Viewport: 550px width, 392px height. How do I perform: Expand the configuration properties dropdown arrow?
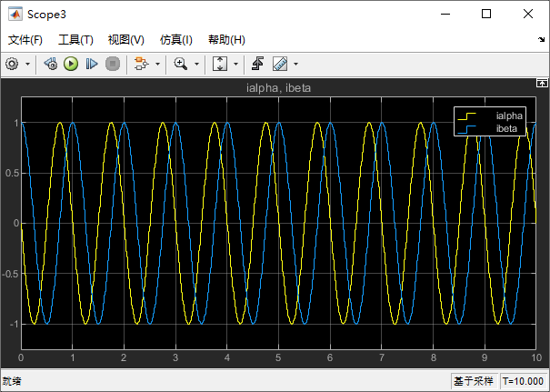tap(27, 65)
